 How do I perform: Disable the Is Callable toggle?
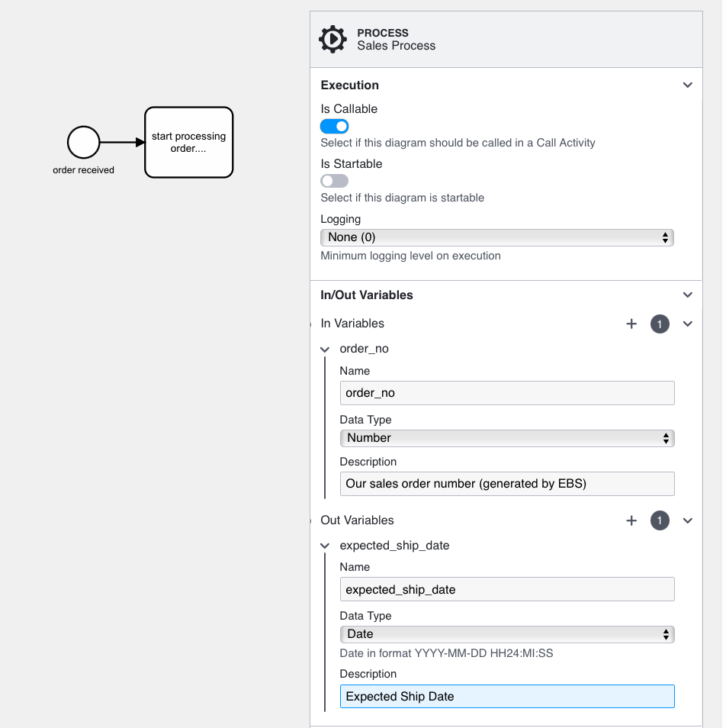pyautogui.click(x=334, y=126)
